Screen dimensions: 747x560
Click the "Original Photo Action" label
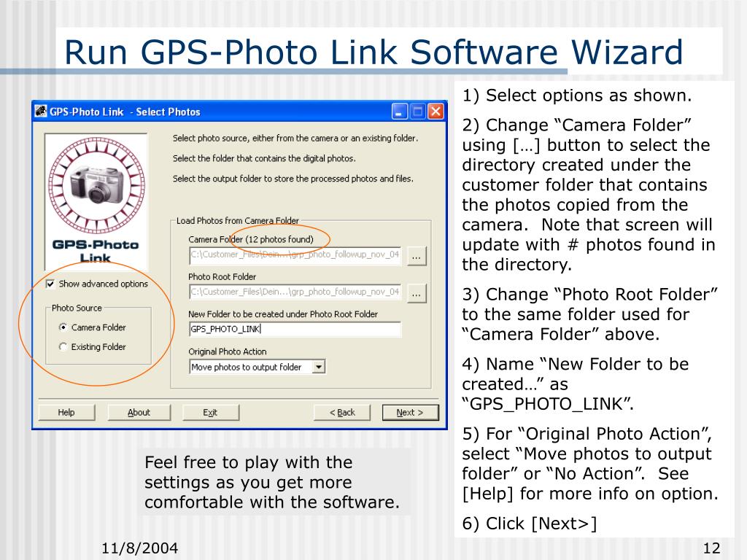coord(228,351)
